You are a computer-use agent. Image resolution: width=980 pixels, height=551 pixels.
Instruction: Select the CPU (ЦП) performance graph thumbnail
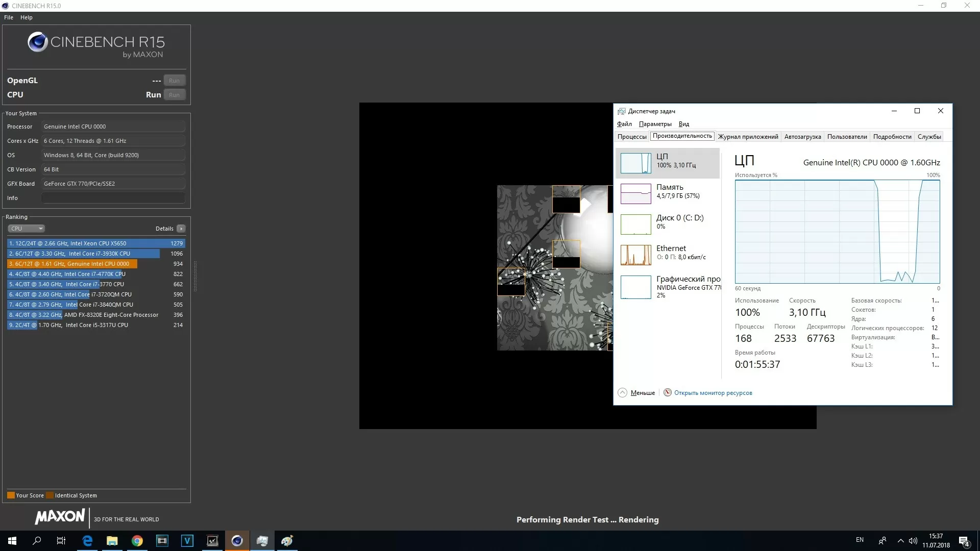coord(635,163)
